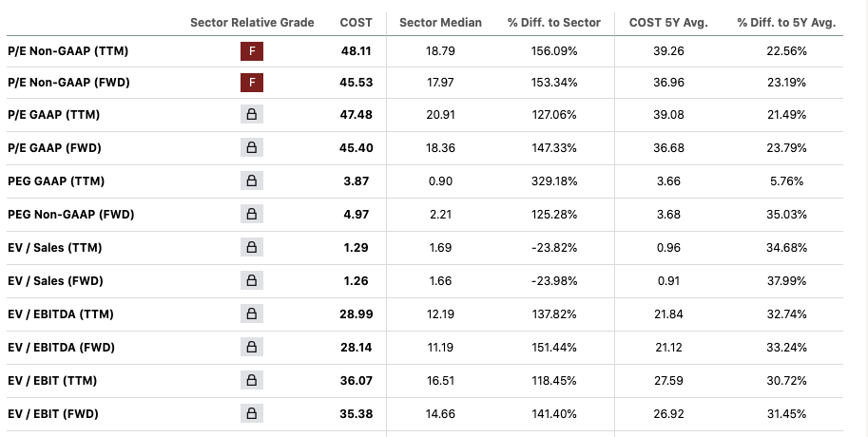Select the PEG GAAP (TTM) COST value 3.87
This screenshot has height=437, width=868.
pos(357,181)
